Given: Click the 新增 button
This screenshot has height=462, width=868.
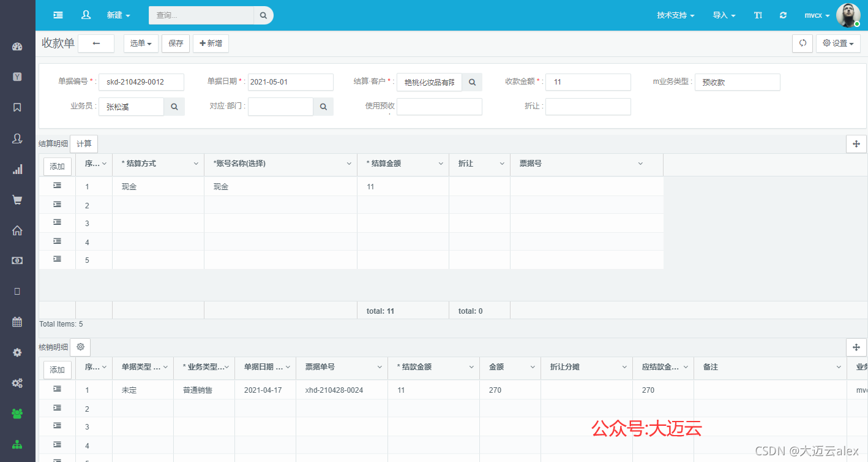Looking at the screenshot, I should pyautogui.click(x=211, y=44).
